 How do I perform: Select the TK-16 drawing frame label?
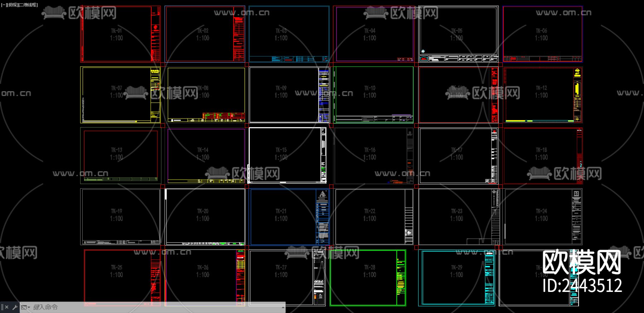[x=370, y=150]
